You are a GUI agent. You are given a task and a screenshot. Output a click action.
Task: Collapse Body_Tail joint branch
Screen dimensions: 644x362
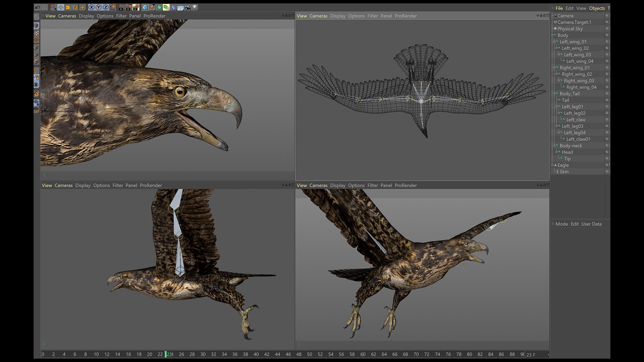(x=554, y=94)
